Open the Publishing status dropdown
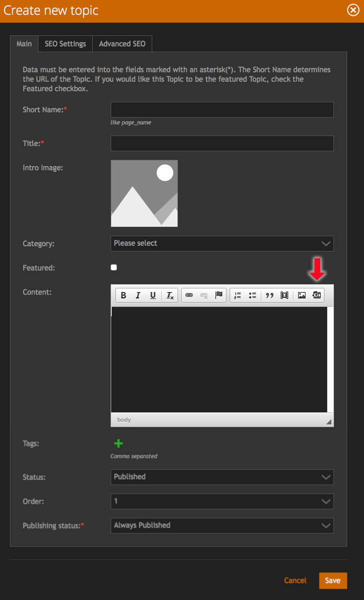Image resolution: width=364 pixels, height=600 pixels. click(222, 525)
